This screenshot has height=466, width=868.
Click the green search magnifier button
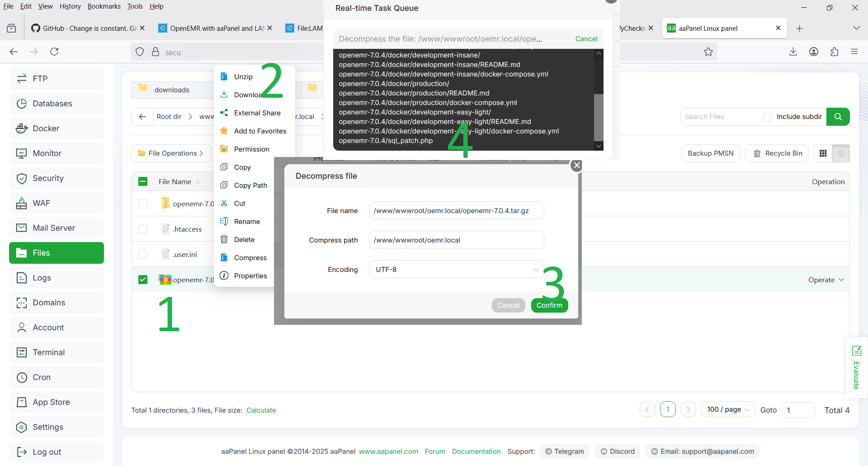(x=838, y=117)
